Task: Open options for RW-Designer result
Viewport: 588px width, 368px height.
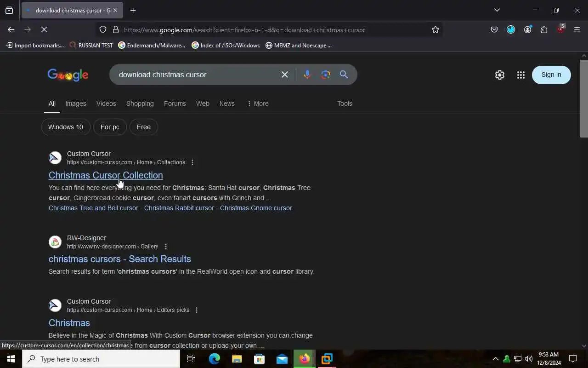Action: click(166, 247)
